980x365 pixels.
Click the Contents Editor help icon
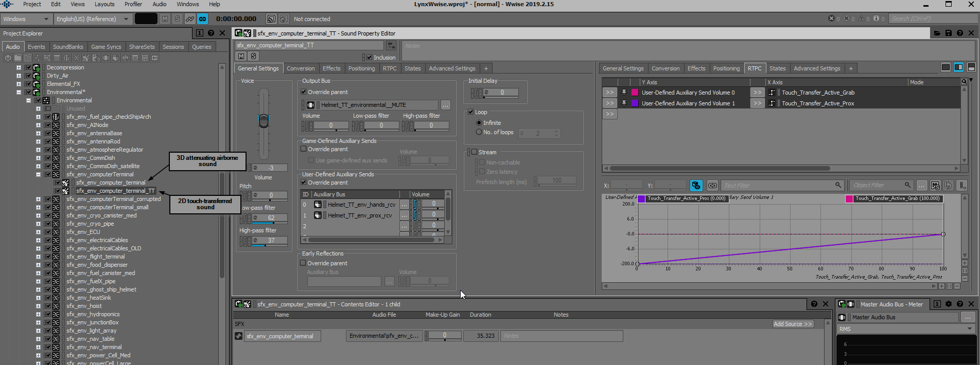(x=814, y=304)
